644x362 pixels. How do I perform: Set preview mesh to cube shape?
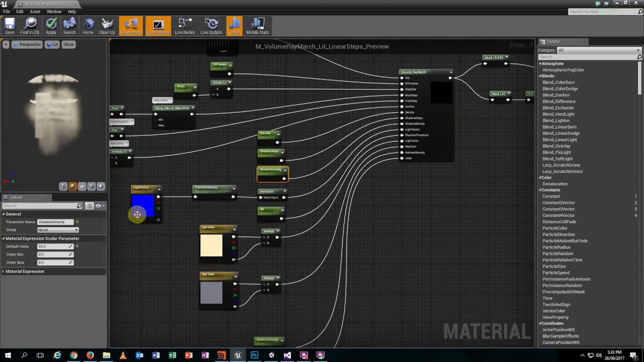click(x=92, y=187)
